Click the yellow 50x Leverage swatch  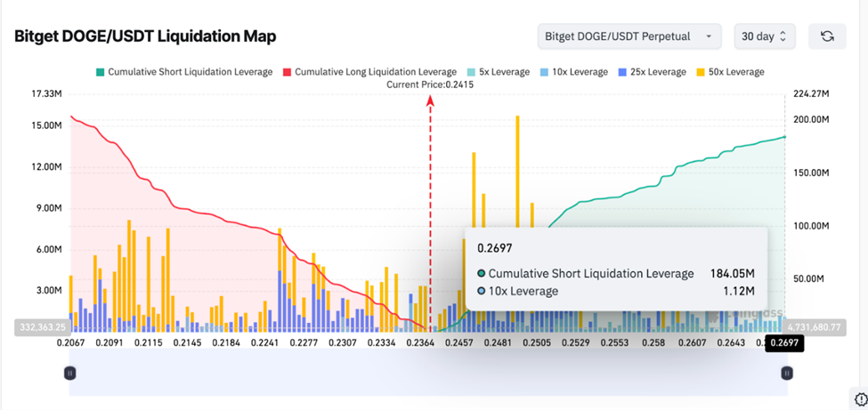click(x=701, y=72)
